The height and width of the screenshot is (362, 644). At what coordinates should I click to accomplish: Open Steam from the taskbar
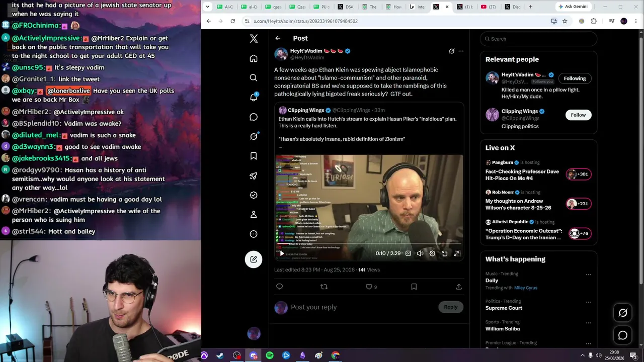(220, 355)
